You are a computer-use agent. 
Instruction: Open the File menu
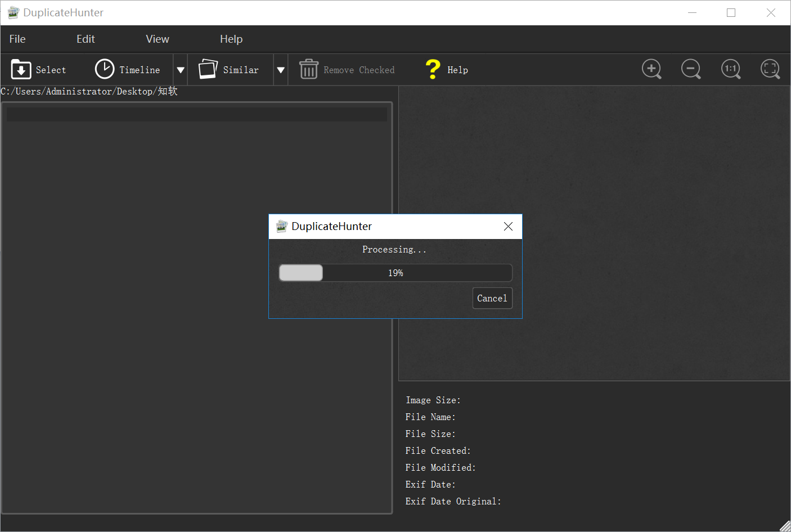point(17,39)
